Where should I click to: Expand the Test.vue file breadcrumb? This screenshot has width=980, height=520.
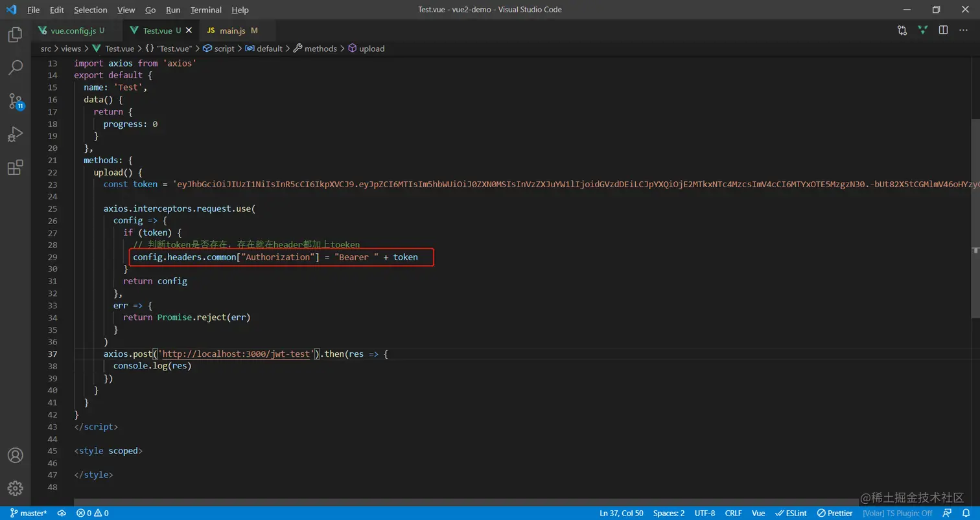coord(114,49)
